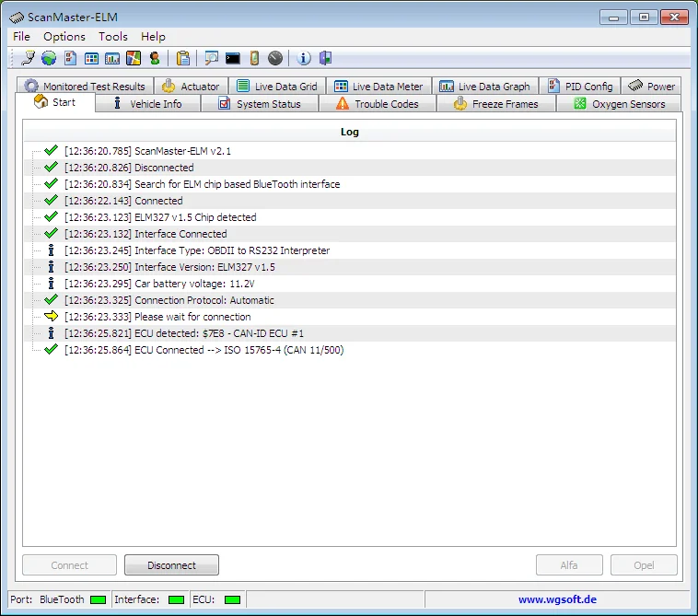Screen dimensions: 698x616
Task: Click the handheld device toolbar icon
Action: tap(254, 58)
